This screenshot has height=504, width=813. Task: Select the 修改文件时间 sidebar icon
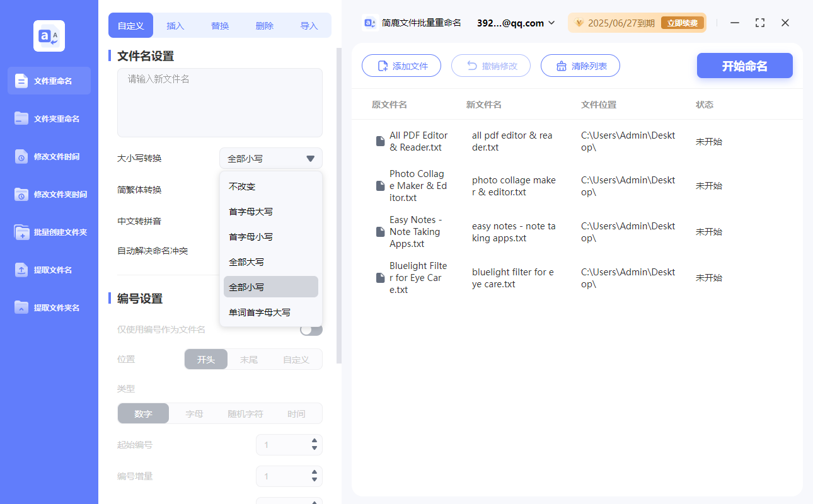22,156
